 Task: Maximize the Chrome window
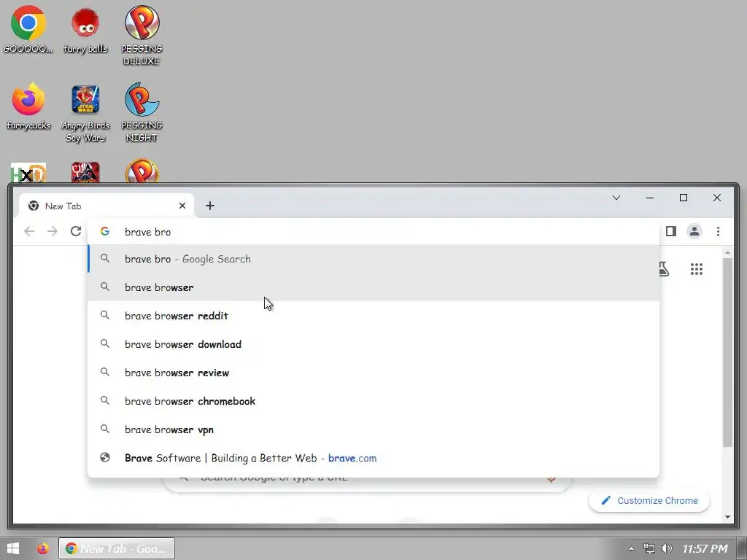click(683, 198)
